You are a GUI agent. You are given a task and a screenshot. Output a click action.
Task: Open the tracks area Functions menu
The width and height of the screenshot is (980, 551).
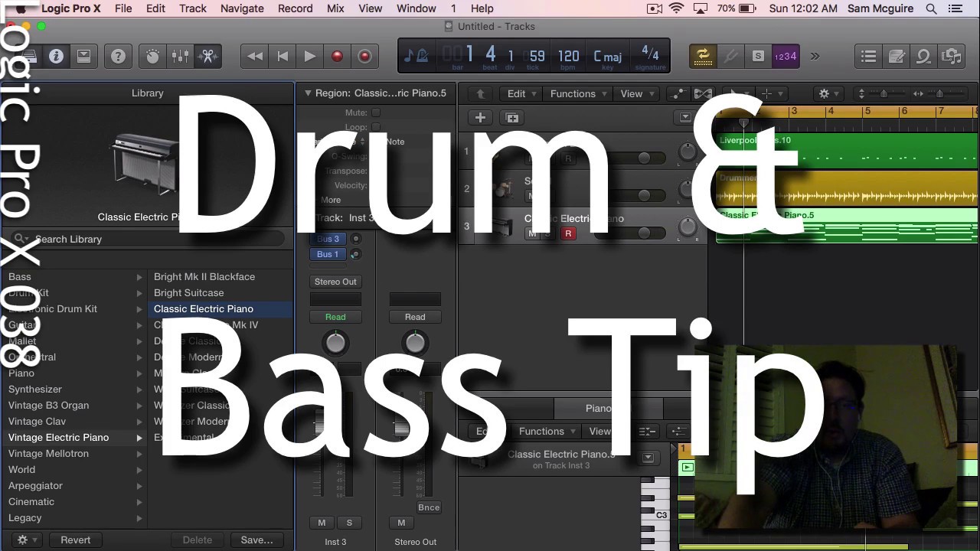pos(578,93)
